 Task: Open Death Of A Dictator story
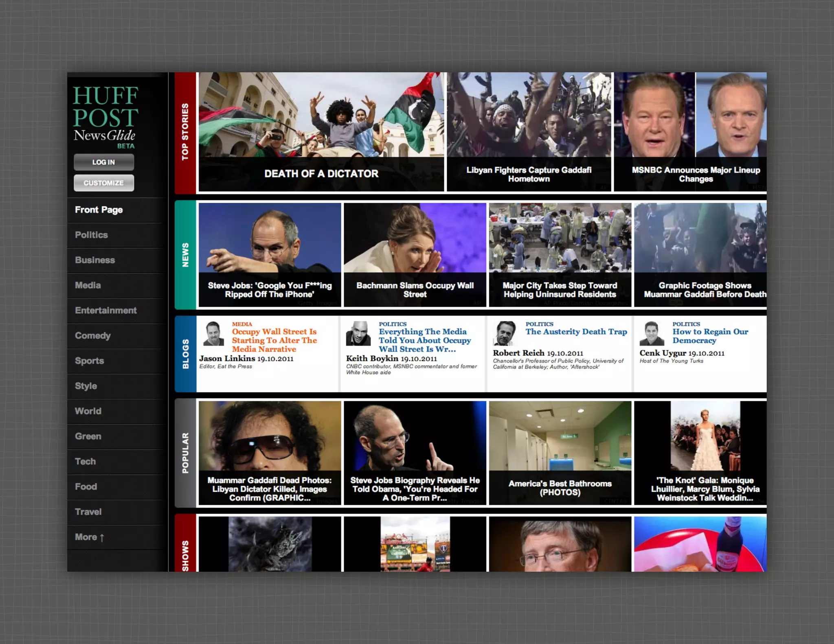pos(321,173)
